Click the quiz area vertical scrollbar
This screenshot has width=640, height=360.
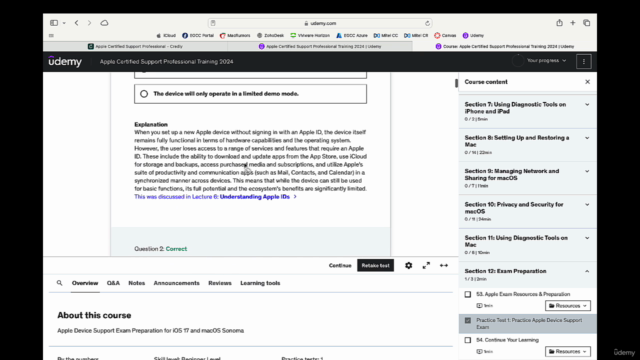[x=456, y=83]
